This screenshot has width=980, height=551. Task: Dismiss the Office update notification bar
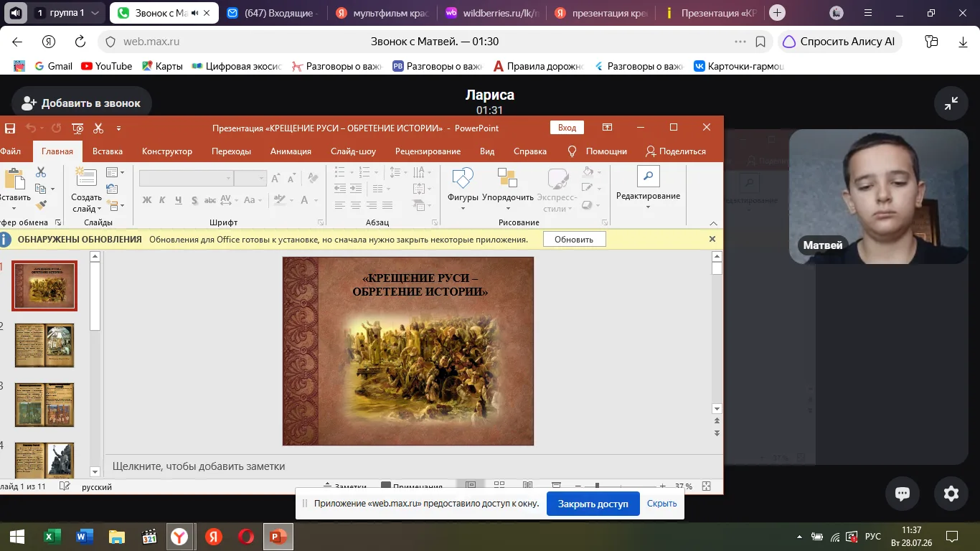pyautogui.click(x=712, y=239)
